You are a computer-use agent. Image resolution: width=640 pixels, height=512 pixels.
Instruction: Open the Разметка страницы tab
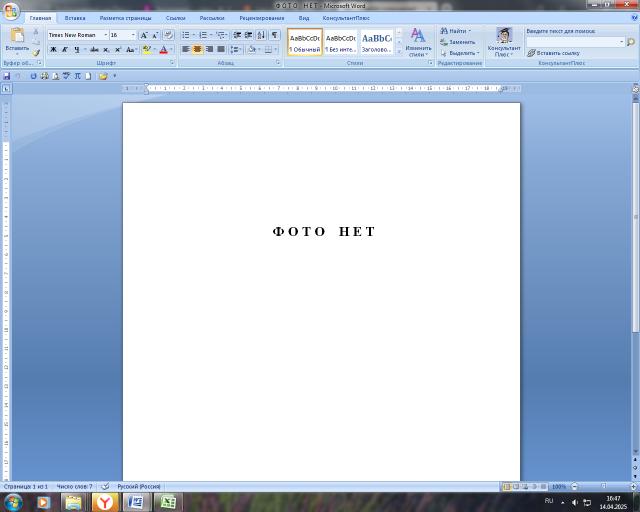tap(125, 18)
